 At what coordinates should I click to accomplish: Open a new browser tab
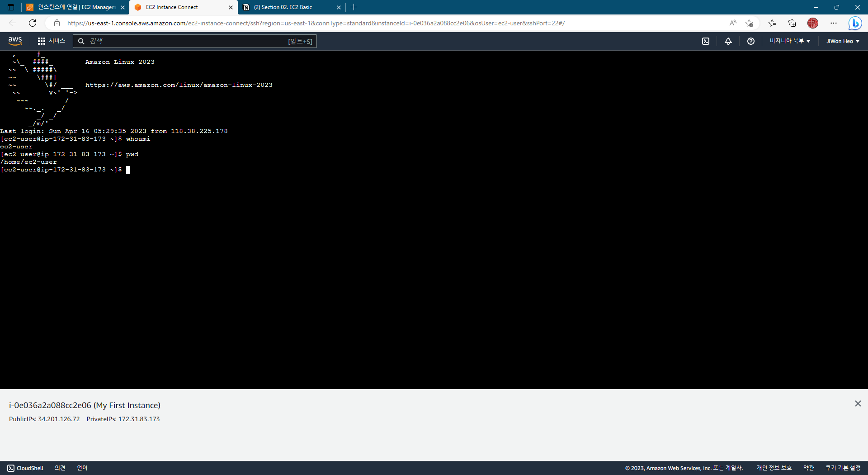(354, 7)
